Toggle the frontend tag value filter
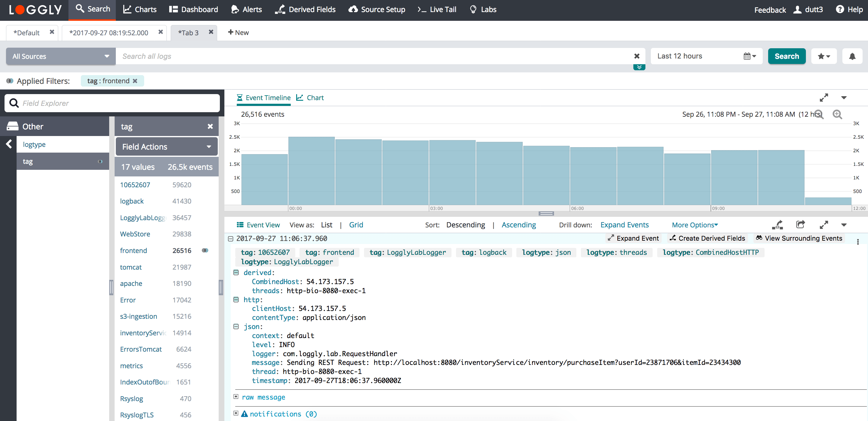868x421 pixels. pos(205,250)
